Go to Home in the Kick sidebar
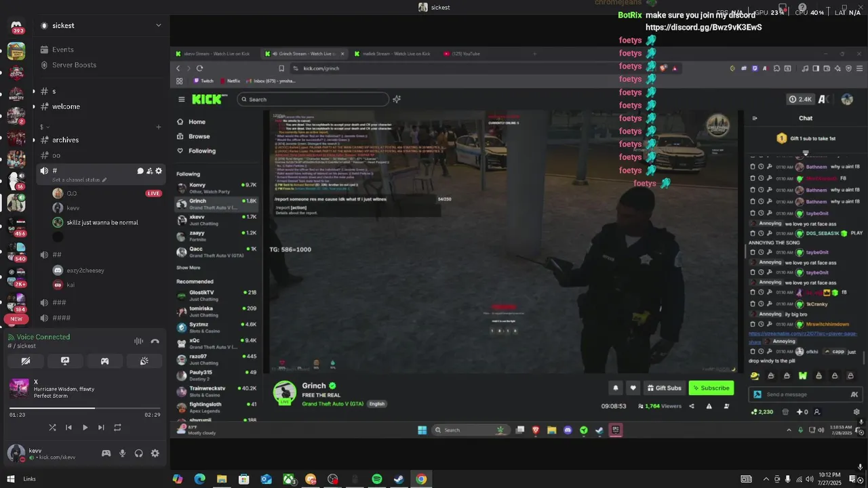This screenshot has height=488, width=868. (x=192, y=122)
